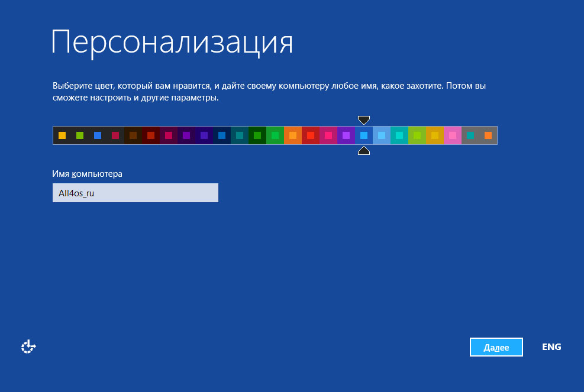Pick the turquoise color swatch

pyautogui.click(x=399, y=135)
